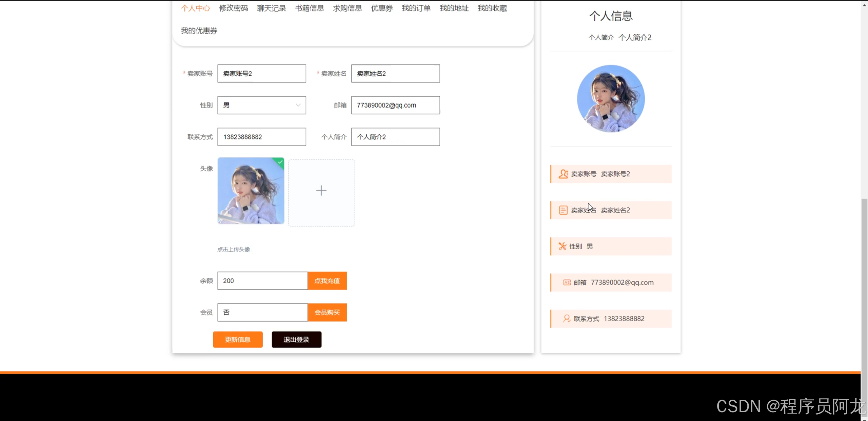Open the 聊天记录 tab

pyautogui.click(x=271, y=8)
